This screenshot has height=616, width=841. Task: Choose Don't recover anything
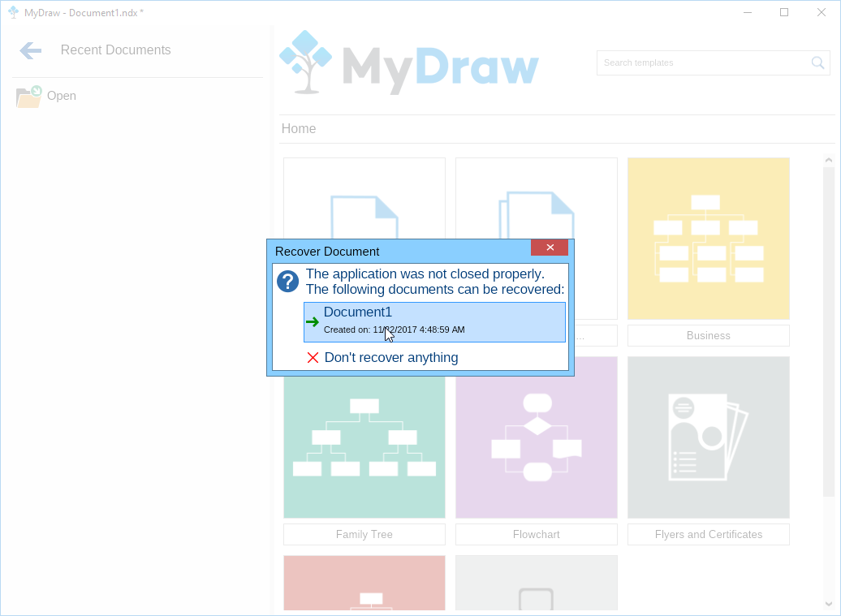391,358
